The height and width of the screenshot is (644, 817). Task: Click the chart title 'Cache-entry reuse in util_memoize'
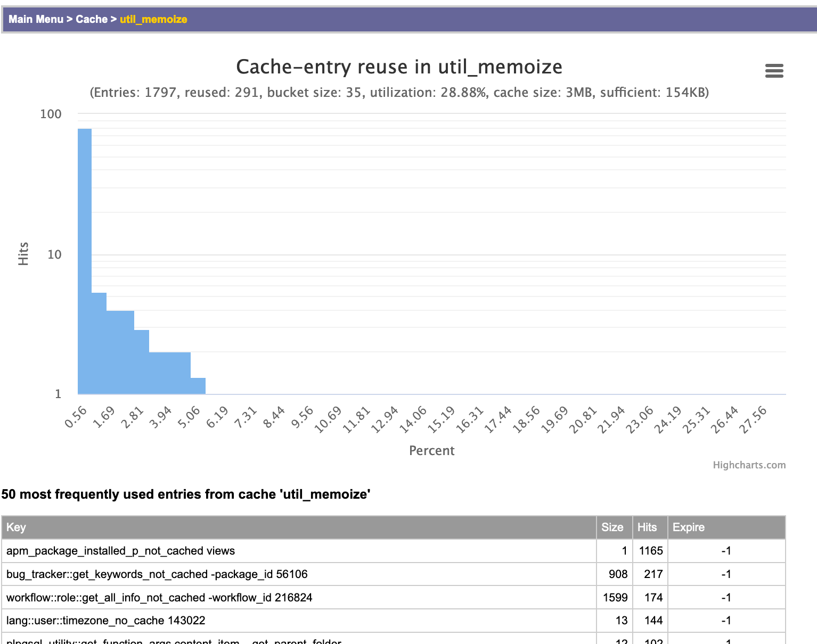(x=399, y=67)
